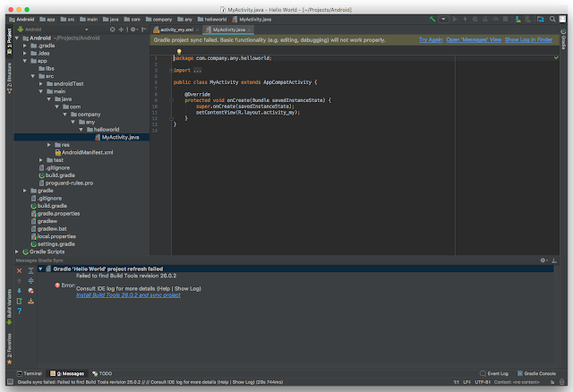Screen dimensions: 573x392
Task: Select AndroidManifest.xml in project tree
Action: (x=83, y=152)
